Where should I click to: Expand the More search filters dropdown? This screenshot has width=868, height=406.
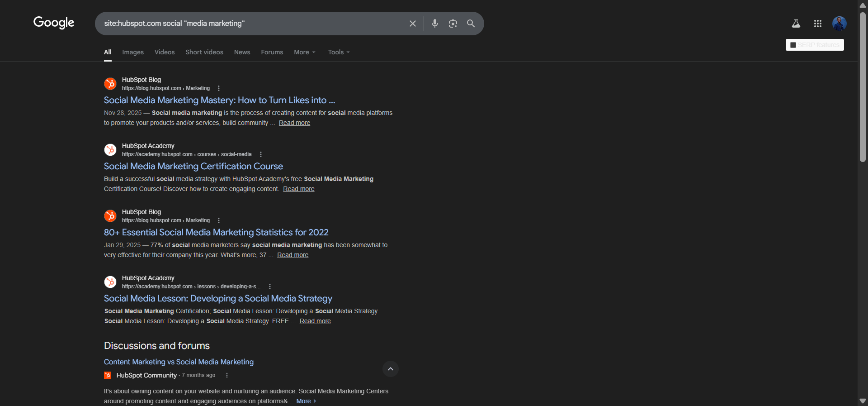(x=305, y=52)
